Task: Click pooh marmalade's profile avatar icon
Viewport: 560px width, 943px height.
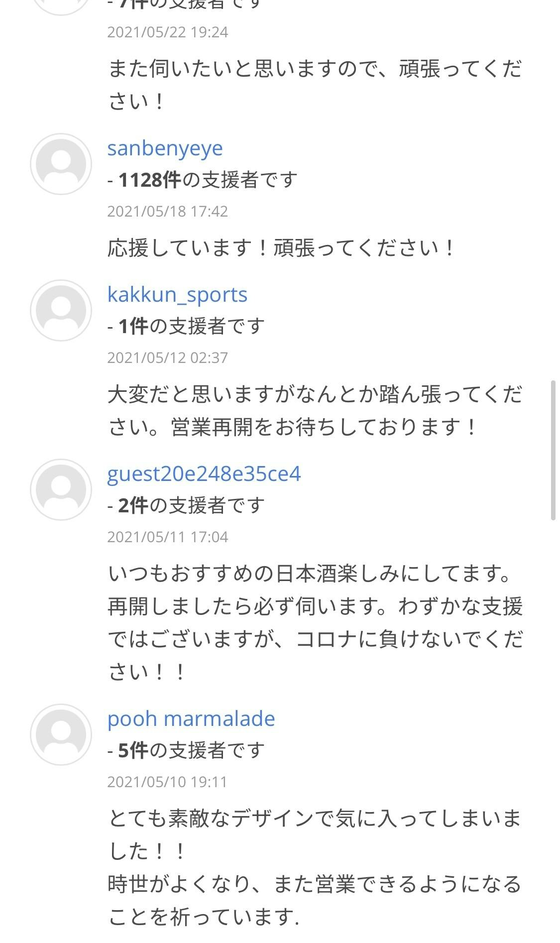Action: click(61, 734)
